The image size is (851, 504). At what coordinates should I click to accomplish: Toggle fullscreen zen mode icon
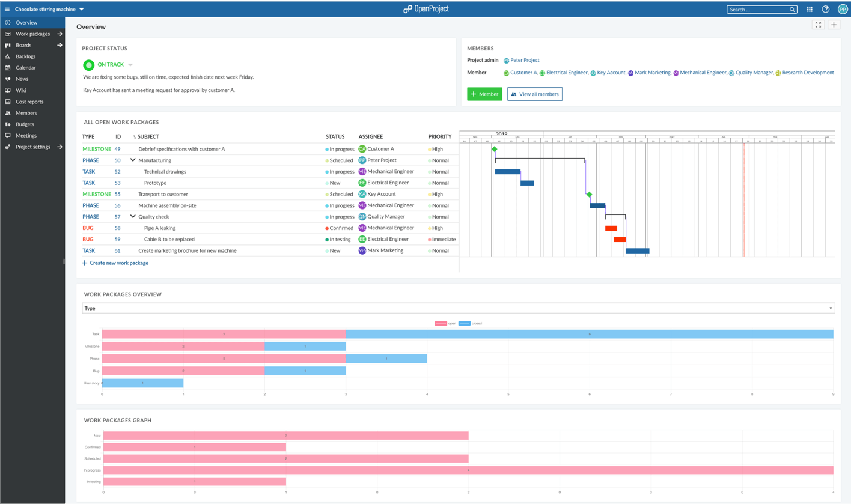(818, 25)
